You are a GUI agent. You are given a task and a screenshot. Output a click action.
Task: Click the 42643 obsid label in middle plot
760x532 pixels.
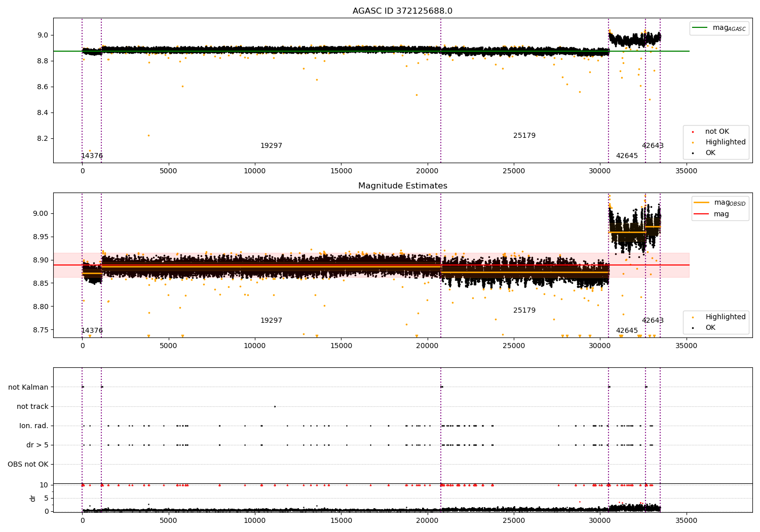click(x=653, y=321)
